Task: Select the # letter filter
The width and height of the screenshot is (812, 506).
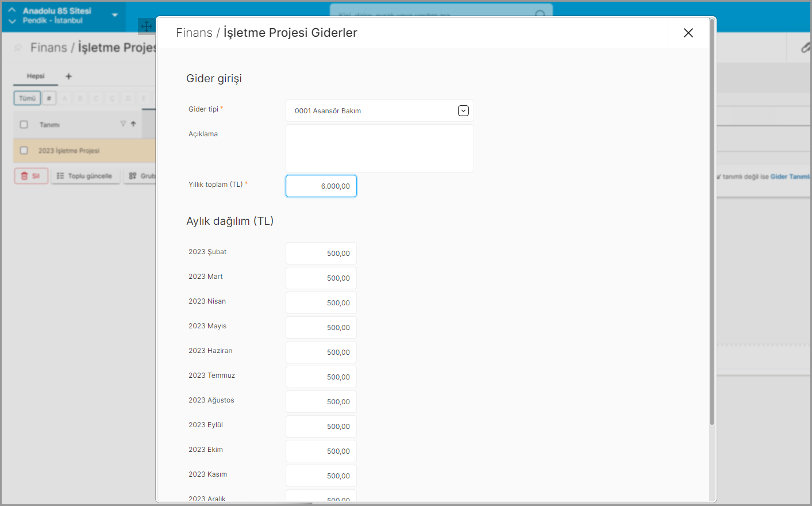Action: coord(49,98)
